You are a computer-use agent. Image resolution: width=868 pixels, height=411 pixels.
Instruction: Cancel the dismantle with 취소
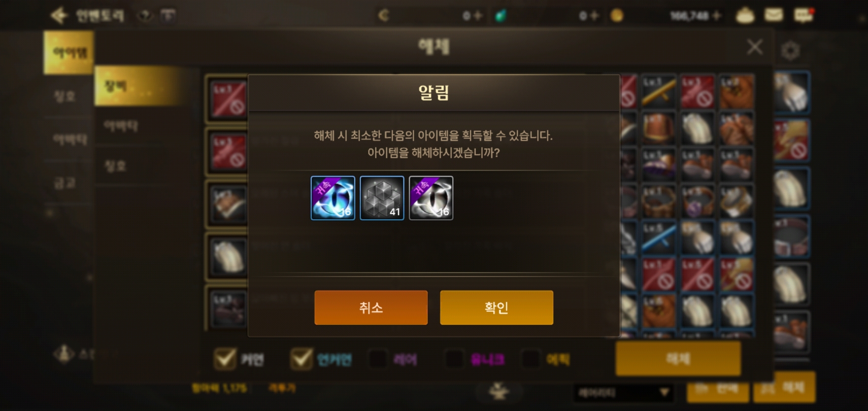coord(371,307)
